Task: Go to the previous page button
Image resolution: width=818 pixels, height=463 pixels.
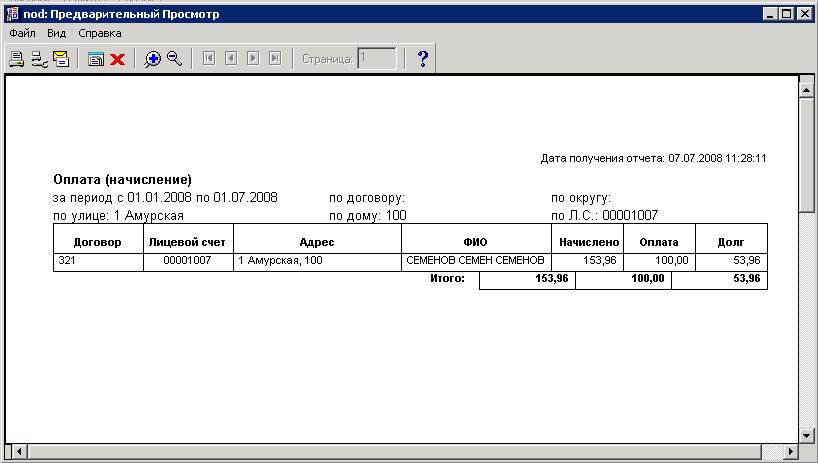Action: pyautogui.click(x=231, y=59)
